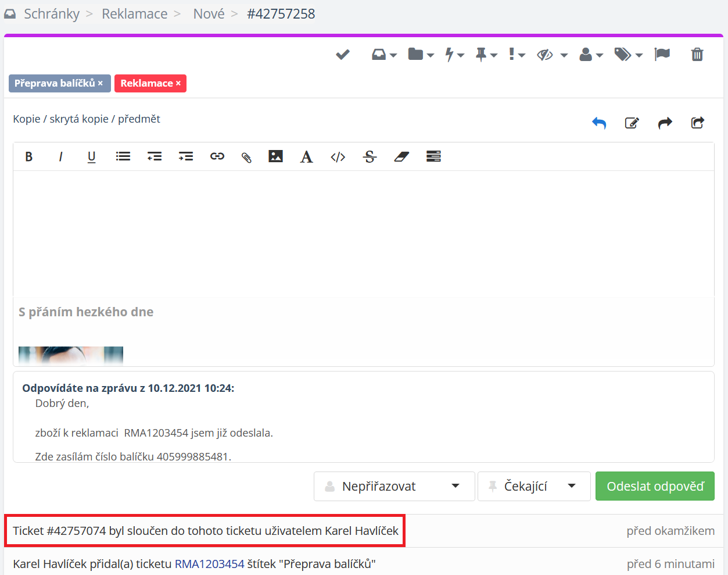Insert an image via picture icon
Viewport: 728px width, 575px height.
(x=275, y=156)
